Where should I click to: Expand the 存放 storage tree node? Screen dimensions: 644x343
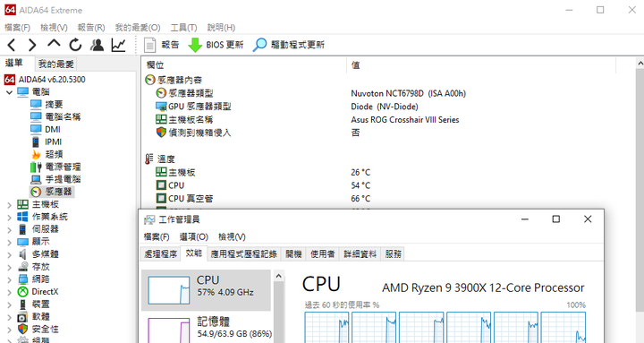[9, 267]
